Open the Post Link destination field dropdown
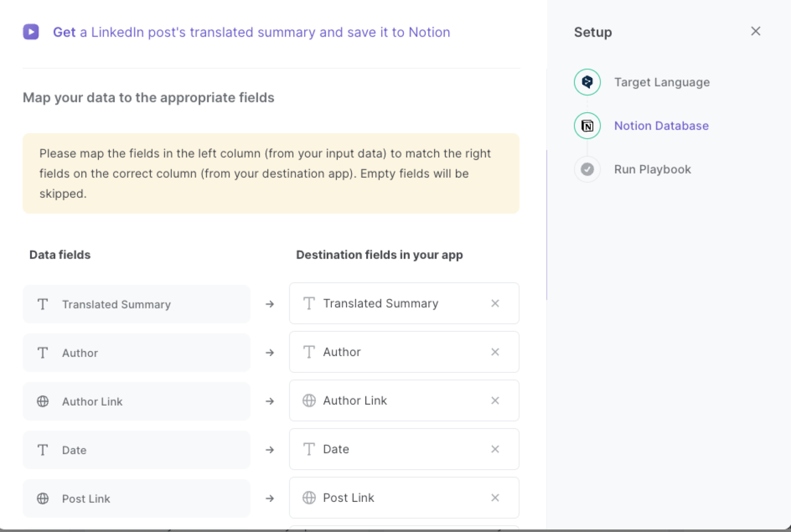The width and height of the screenshot is (791, 532). [x=404, y=497]
